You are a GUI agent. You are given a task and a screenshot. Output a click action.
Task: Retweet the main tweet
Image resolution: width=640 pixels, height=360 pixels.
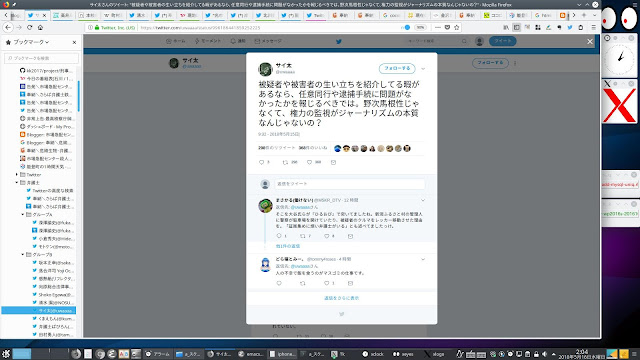click(x=285, y=162)
